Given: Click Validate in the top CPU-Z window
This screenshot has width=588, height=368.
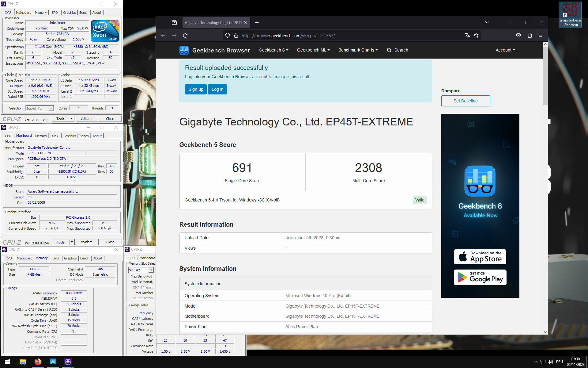Looking at the screenshot, I should [x=86, y=119].
